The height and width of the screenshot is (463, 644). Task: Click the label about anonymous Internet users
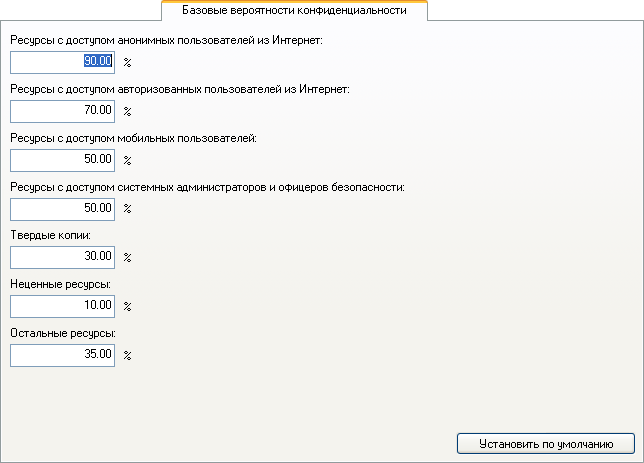(x=166, y=40)
